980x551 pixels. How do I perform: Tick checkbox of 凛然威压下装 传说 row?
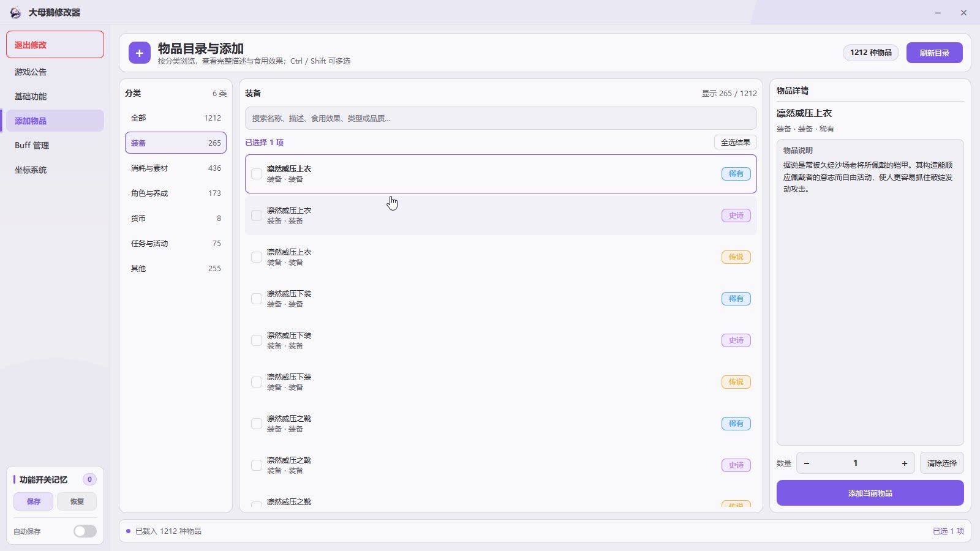click(x=257, y=382)
